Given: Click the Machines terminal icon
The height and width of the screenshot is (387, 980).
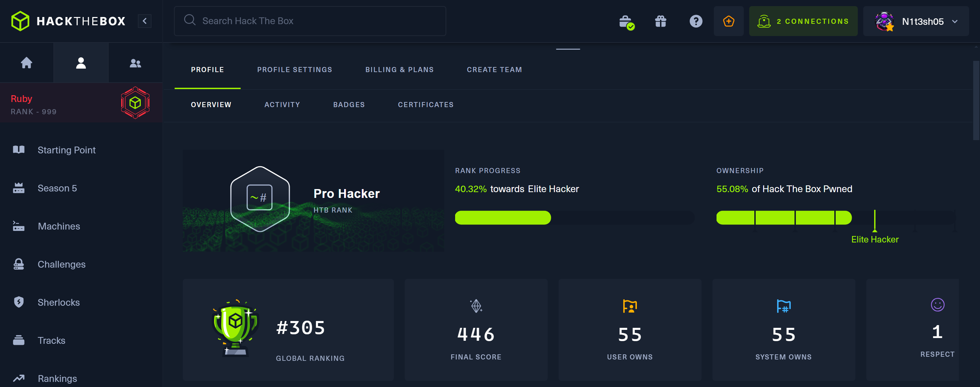Looking at the screenshot, I should point(19,226).
